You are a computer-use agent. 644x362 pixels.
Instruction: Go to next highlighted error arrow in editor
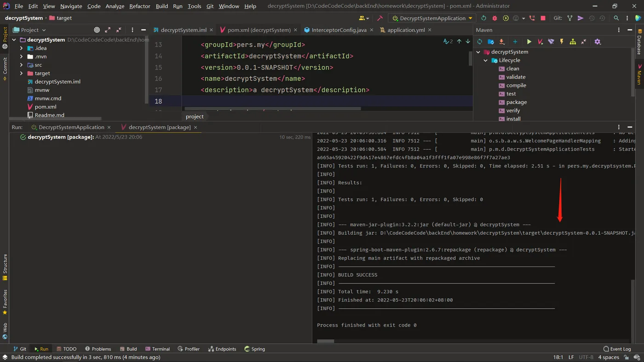(x=468, y=41)
